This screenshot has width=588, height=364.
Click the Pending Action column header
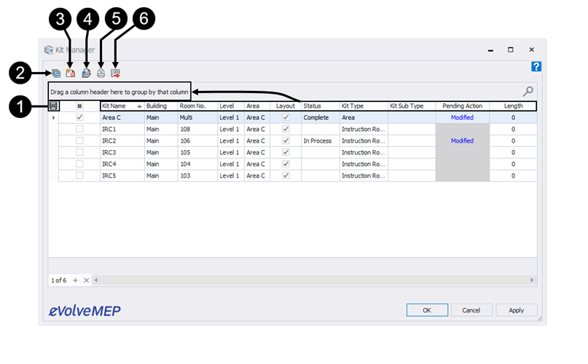(x=463, y=106)
